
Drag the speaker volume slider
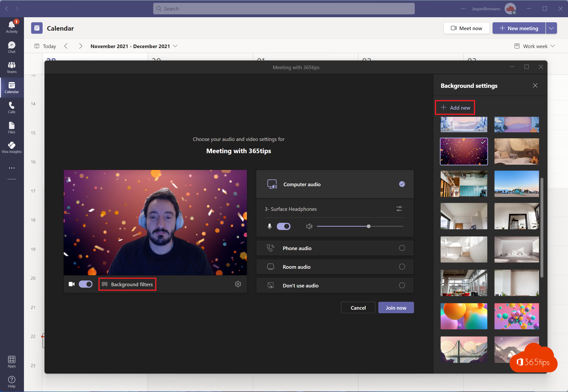tap(369, 226)
